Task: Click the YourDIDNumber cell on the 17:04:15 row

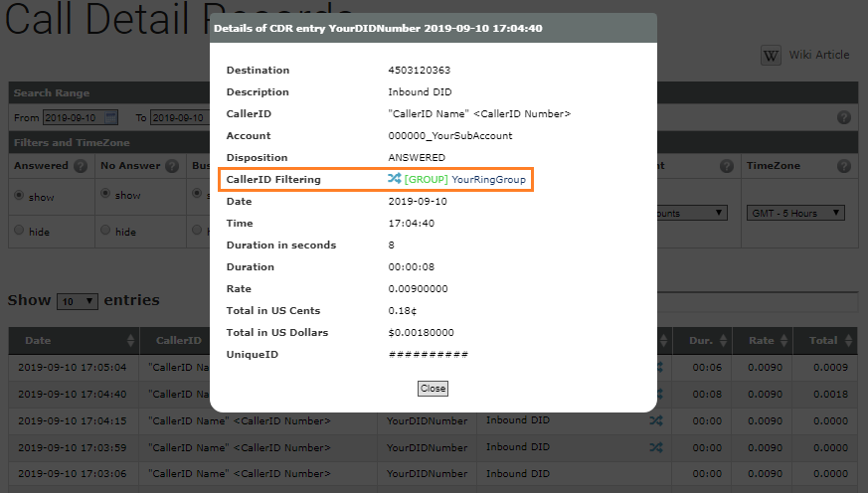Action: click(x=427, y=420)
